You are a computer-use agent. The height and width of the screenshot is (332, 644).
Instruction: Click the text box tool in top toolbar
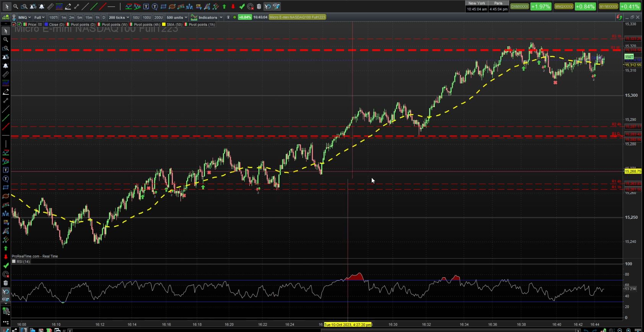click(x=146, y=7)
